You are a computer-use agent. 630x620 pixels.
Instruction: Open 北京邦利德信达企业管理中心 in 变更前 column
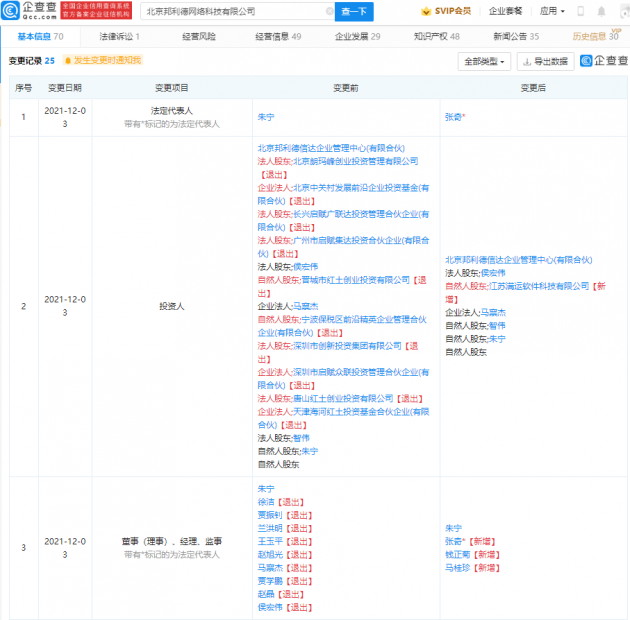tap(331, 148)
